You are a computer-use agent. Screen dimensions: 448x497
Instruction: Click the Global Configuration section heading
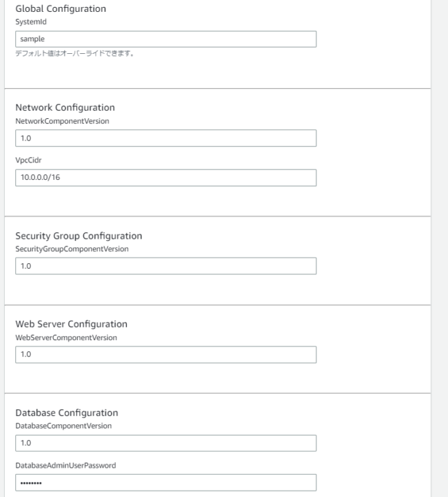click(61, 9)
